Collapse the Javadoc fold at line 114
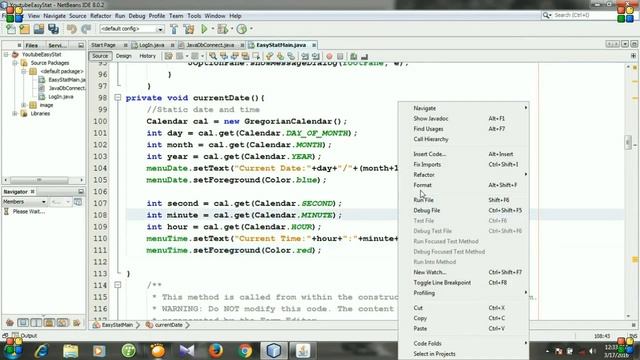Screen dimensions: 640x360 [118, 285]
